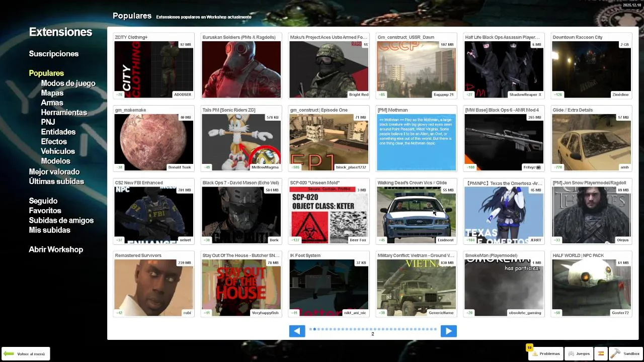Select the Armas subcategory
Screen dimensions: 644x362
pos(52,103)
